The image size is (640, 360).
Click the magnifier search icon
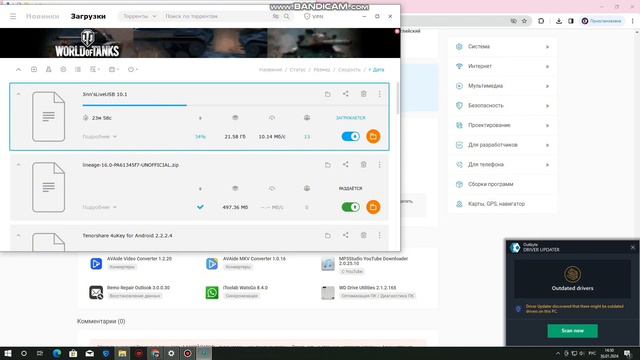tap(287, 16)
